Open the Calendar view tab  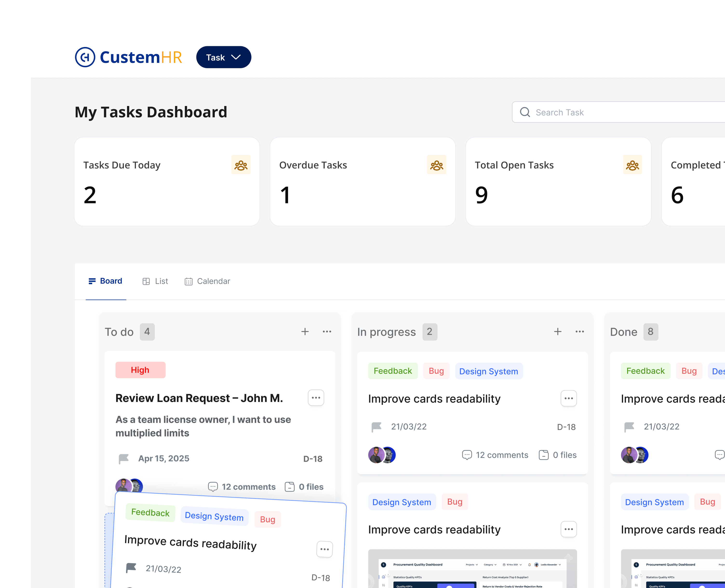click(x=207, y=281)
